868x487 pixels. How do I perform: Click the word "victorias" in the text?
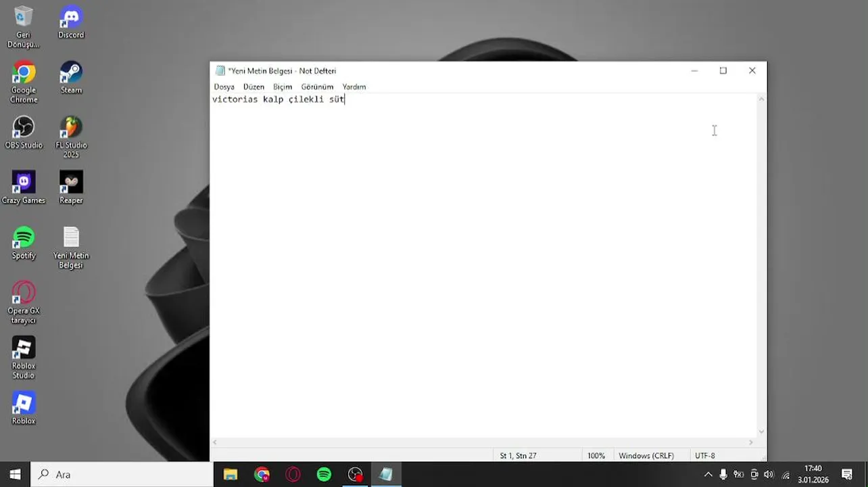pyautogui.click(x=235, y=99)
